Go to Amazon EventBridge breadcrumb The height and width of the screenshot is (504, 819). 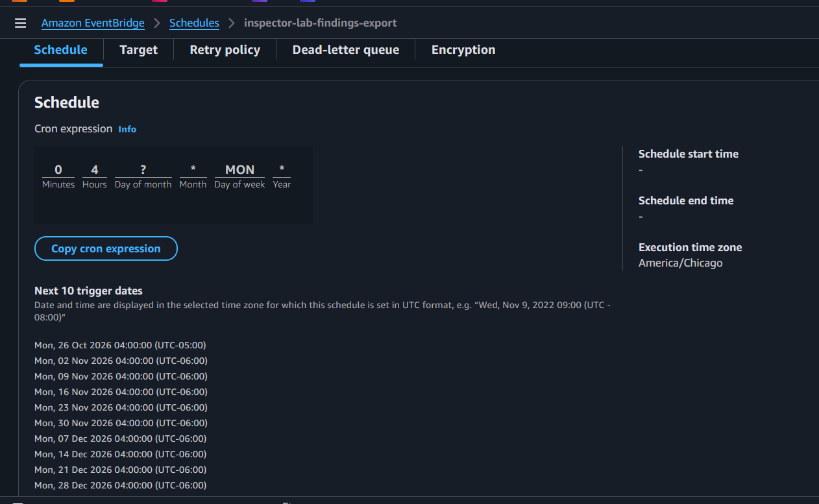pos(93,23)
